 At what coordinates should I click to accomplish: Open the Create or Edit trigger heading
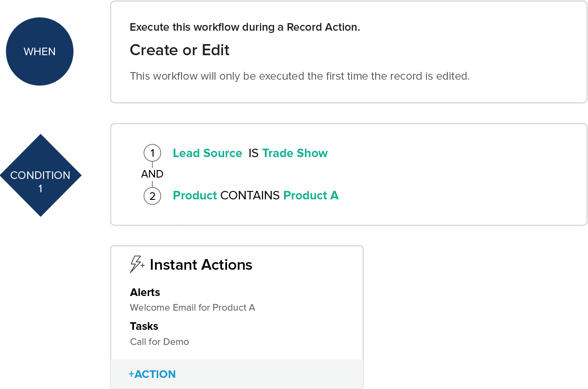point(180,50)
